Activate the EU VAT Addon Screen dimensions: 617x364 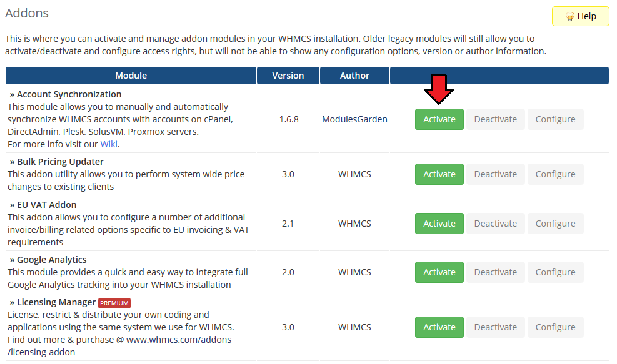tap(439, 224)
